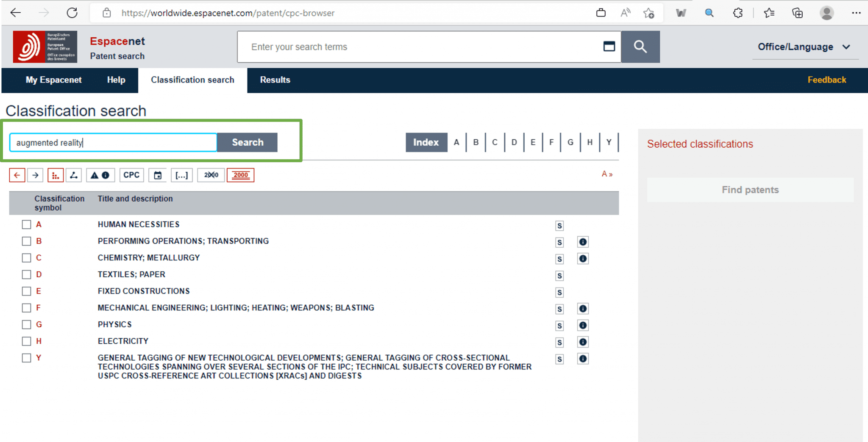Toggle the hierarchical tree view display
The image size is (868, 442).
pyautogui.click(x=55, y=175)
